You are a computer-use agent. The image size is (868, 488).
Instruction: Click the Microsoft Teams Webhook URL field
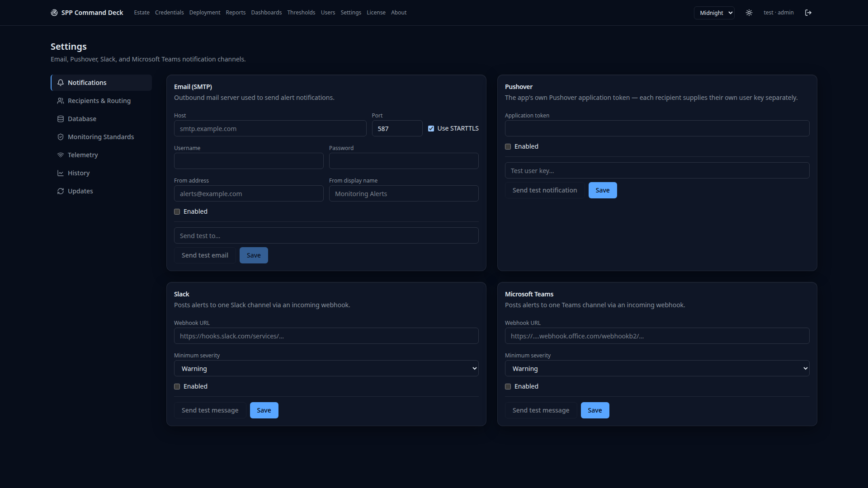pos(657,336)
